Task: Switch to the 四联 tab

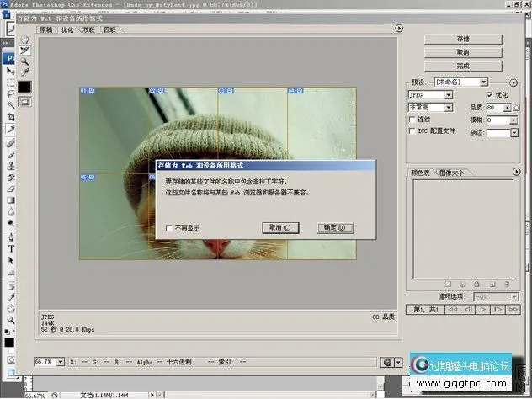Action: pos(110,29)
